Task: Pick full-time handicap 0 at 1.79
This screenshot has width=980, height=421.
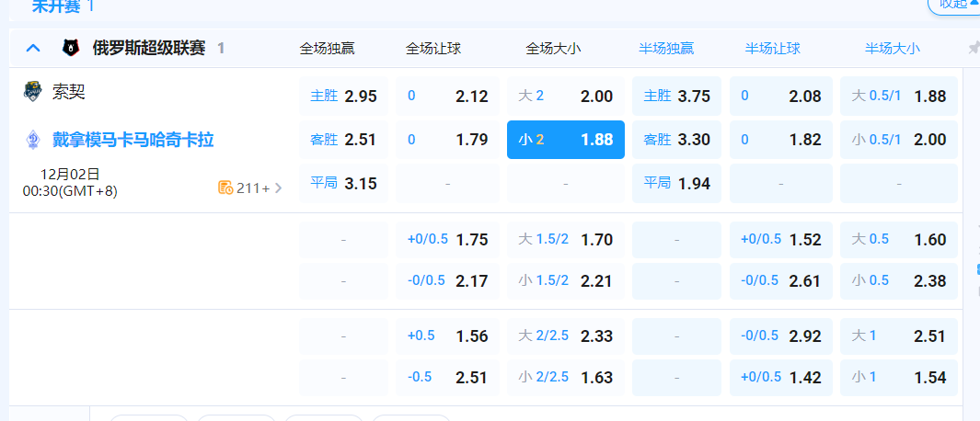Action: pyautogui.click(x=447, y=140)
